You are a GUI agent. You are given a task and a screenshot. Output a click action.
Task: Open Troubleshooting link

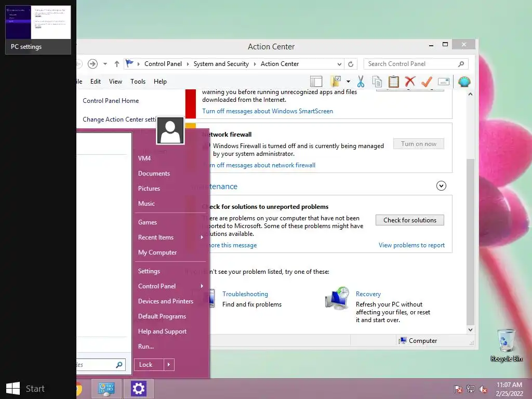pyautogui.click(x=245, y=294)
